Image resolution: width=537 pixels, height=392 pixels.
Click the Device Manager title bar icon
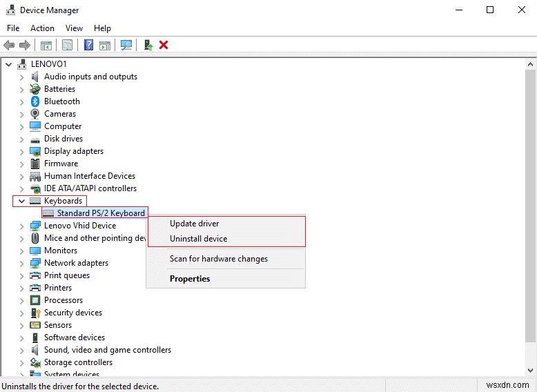pos(10,10)
